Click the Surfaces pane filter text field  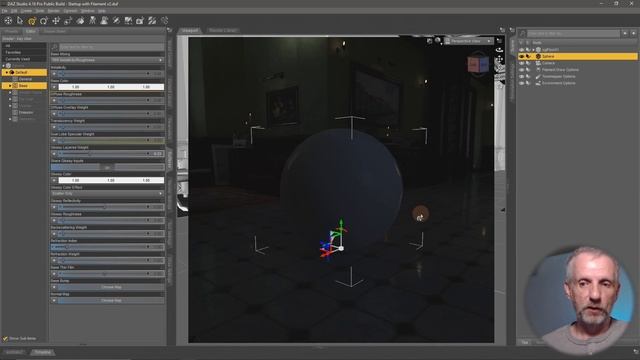click(111, 47)
